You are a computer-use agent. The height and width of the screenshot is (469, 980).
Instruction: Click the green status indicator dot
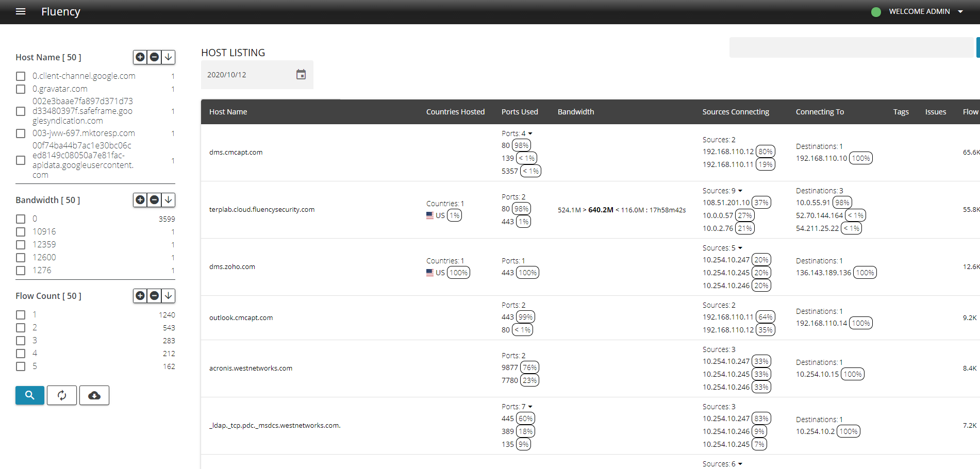point(876,12)
